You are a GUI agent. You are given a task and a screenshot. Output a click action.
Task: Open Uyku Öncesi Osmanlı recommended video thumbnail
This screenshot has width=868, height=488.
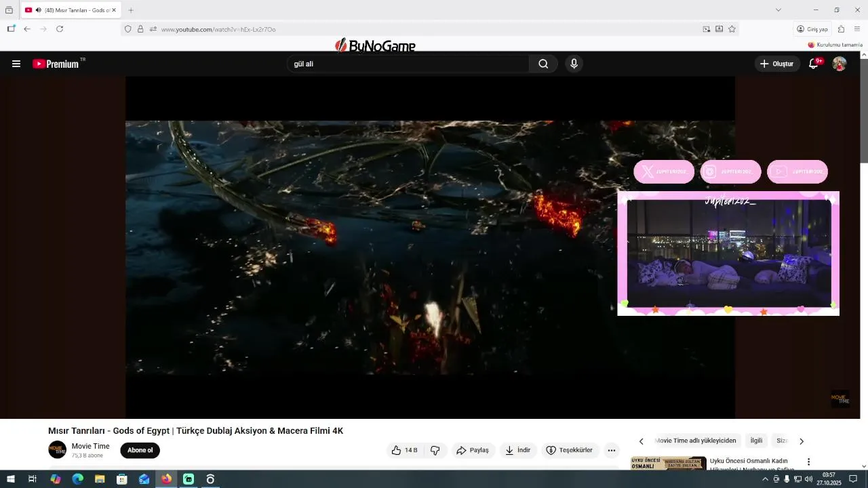(x=669, y=464)
